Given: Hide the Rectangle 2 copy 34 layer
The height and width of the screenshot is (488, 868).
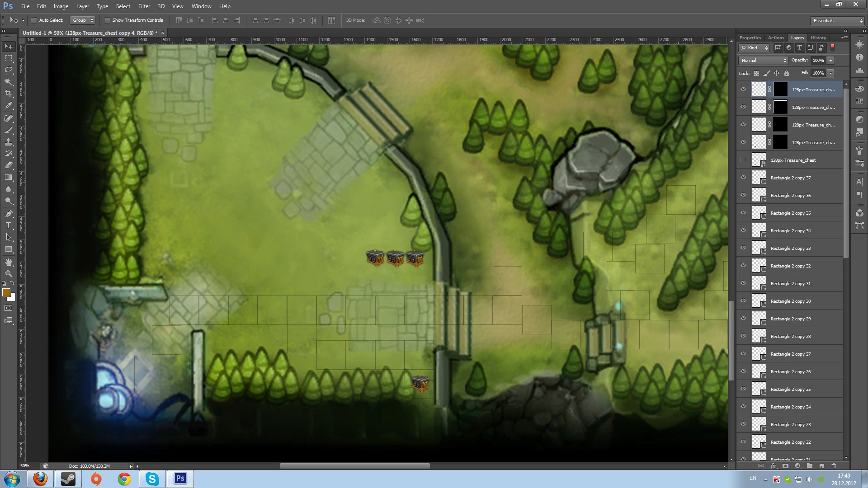Looking at the screenshot, I should click(743, 230).
